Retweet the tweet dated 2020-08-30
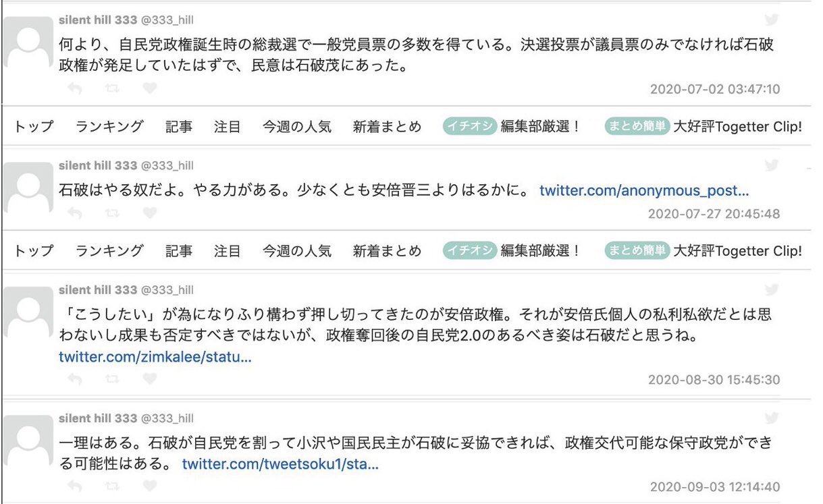The image size is (823, 504). pos(112,379)
